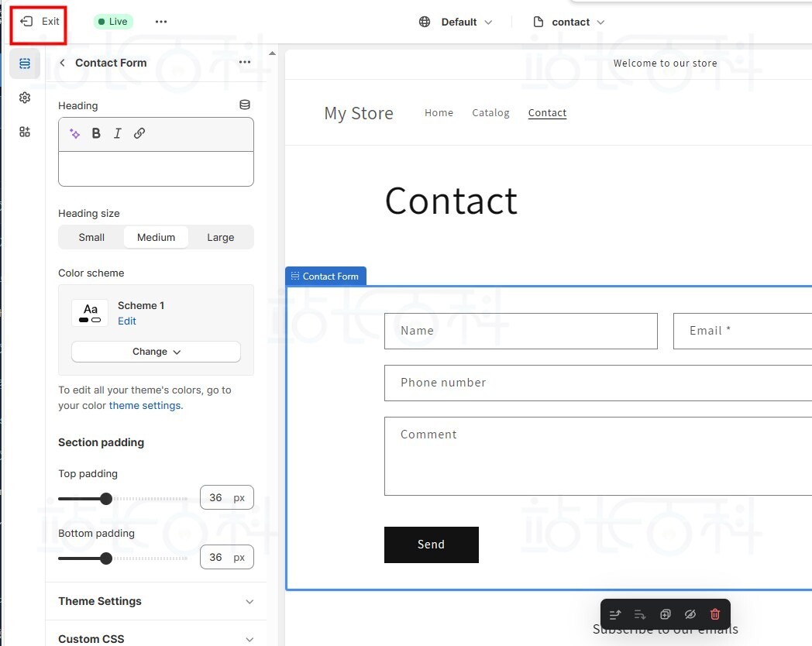Delete the Contact Form section
812x646 pixels.
point(714,614)
